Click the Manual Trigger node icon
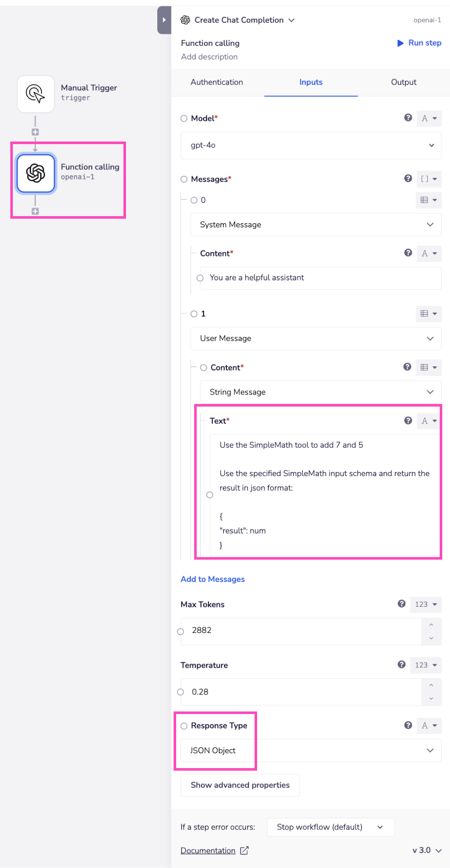Viewport: 450px width, 868px height. coord(36,94)
